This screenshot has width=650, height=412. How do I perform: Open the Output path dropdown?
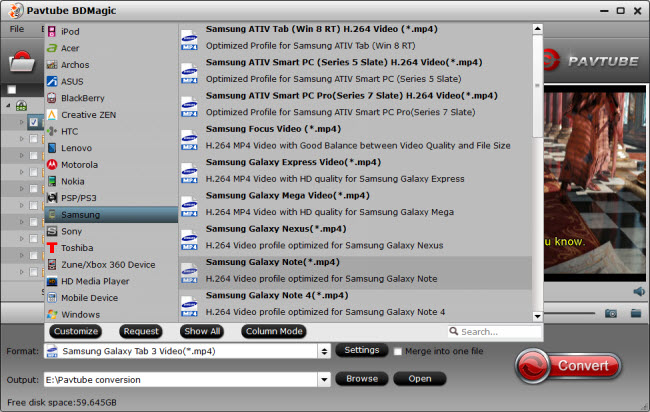324,379
